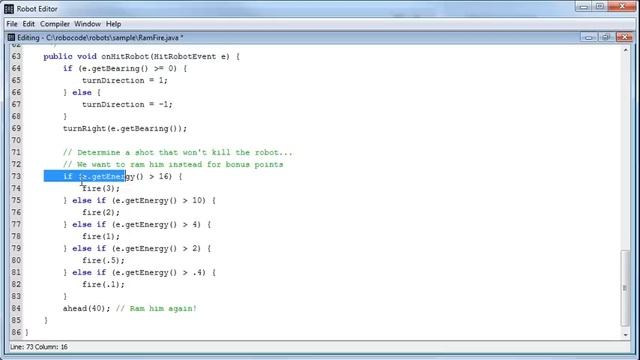This screenshot has height=360, width=640.
Task: Click the editor scrollbar down arrow
Action: coord(626,335)
